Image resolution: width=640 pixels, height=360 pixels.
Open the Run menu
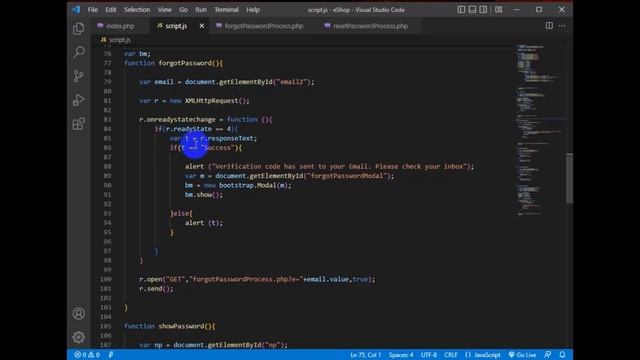[201, 9]
